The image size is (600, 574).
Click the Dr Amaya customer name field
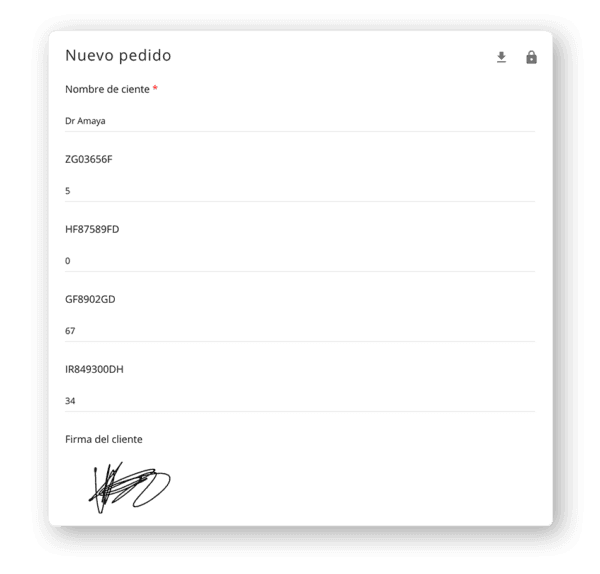[x=300, y=121]
